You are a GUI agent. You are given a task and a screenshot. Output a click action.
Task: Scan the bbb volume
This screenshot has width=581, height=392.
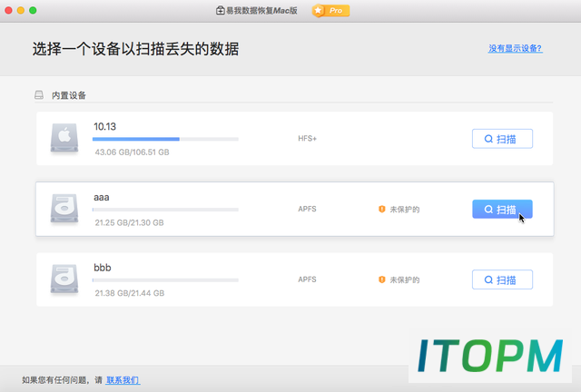click(x=502, y=279)
